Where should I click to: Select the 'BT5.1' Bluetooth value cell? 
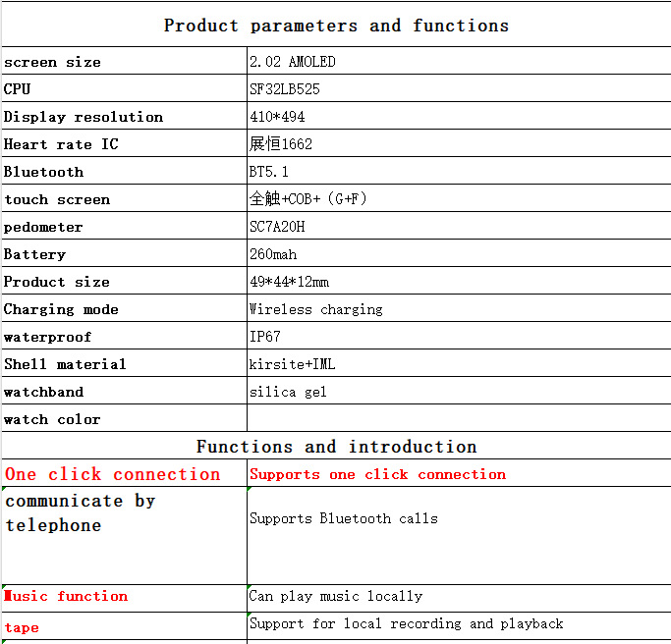tap(458, 172)
